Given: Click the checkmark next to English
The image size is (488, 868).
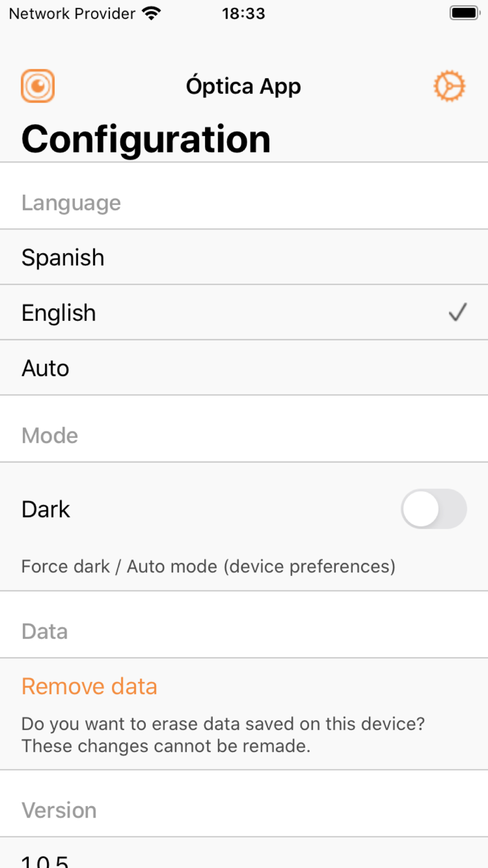Looking at the screenshot, I should tap(457, 312).
